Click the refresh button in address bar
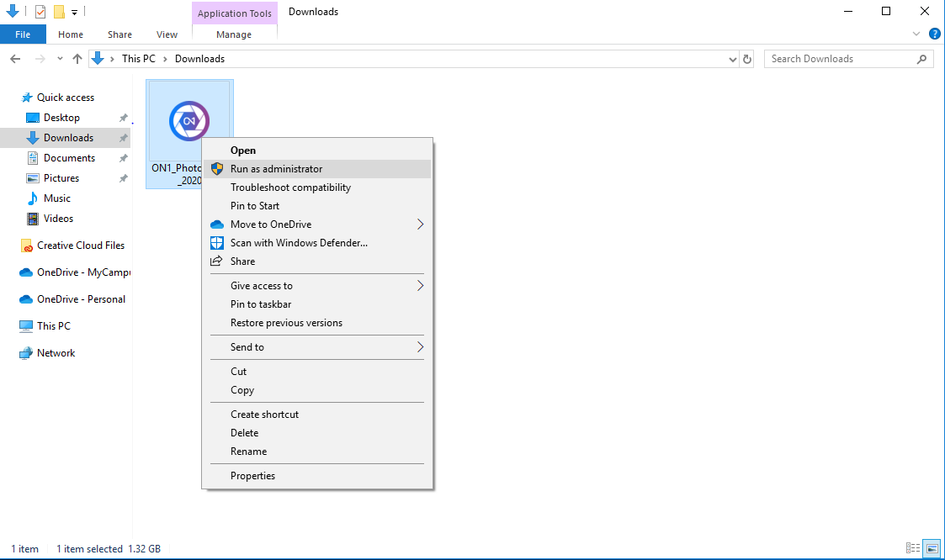Image resolution: width=945 pixels, height=560 pixels. pos(747,59)
